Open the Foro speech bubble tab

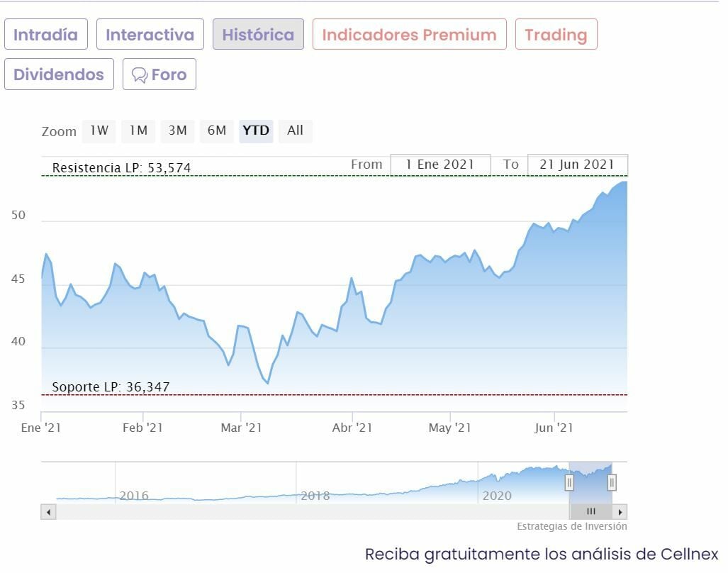[159, 74]
